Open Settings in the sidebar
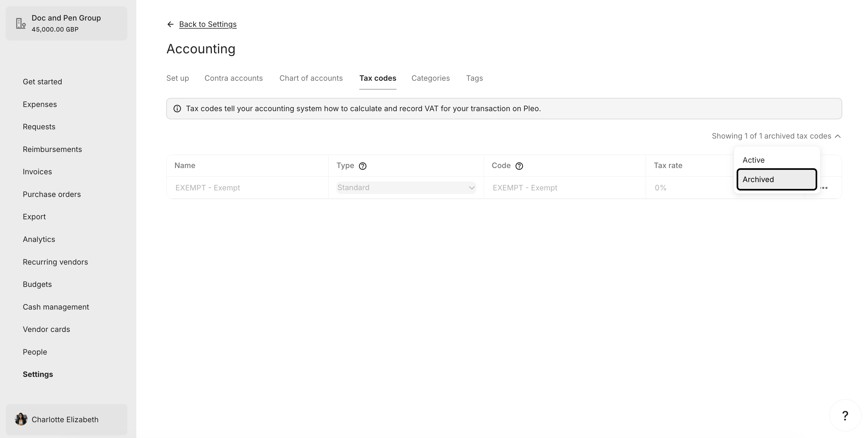 tap(38, 374)
